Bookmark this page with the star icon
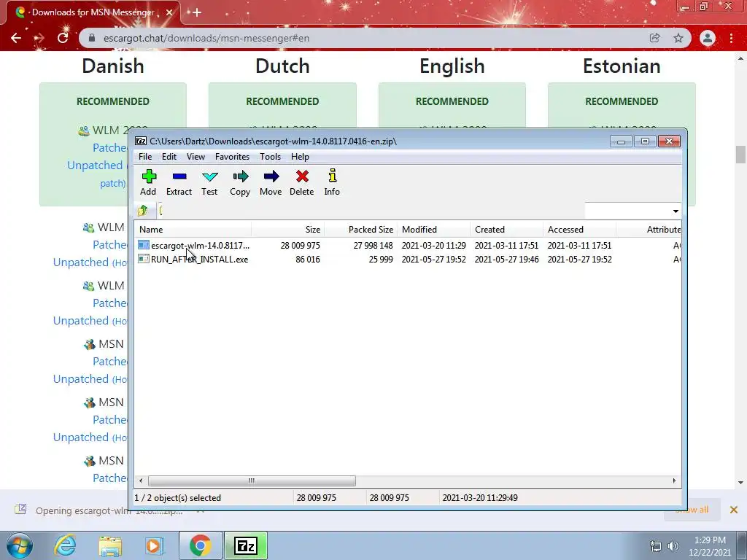747x560 pixels. pos(678,38)
